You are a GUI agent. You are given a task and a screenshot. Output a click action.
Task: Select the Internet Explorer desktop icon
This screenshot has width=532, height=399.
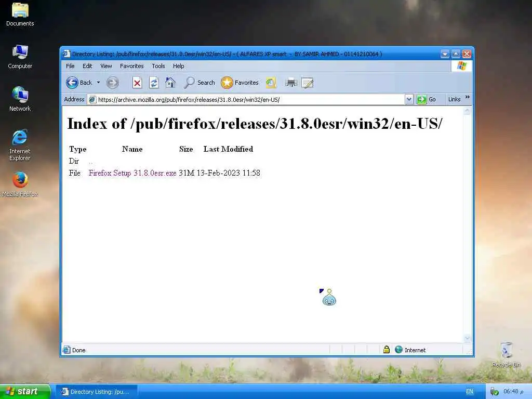tap(20, 145)
